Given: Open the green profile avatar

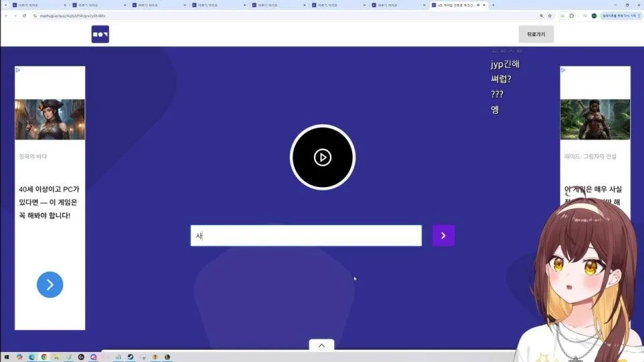Looking at the screenshot, I should (x=594, y=15).
